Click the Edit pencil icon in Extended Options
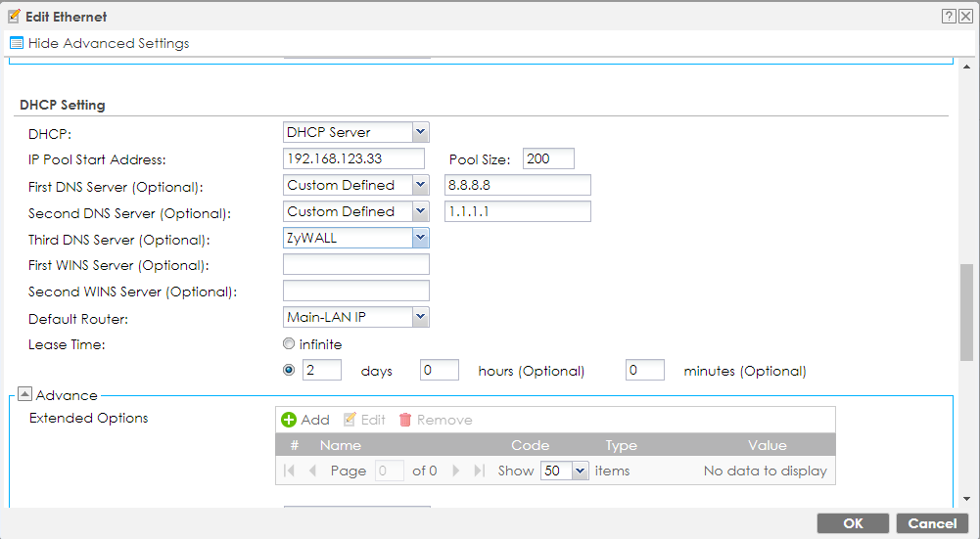 (350, 420)
